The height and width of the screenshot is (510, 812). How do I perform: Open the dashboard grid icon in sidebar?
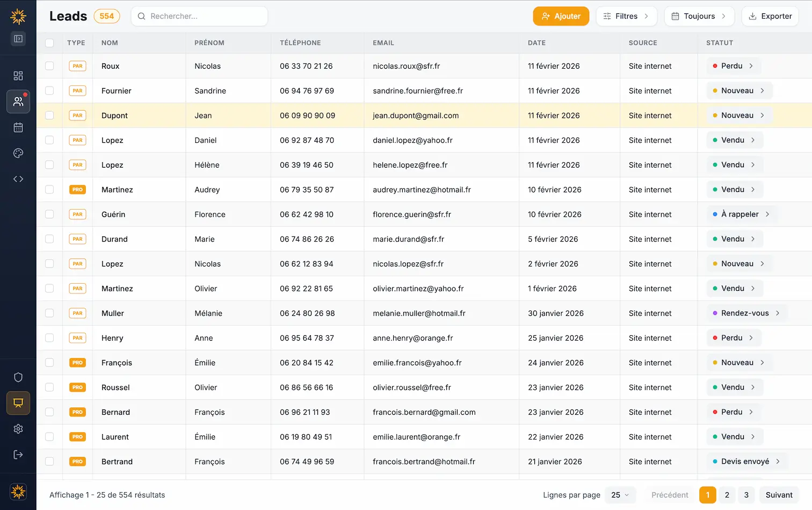tap(18, 76)
